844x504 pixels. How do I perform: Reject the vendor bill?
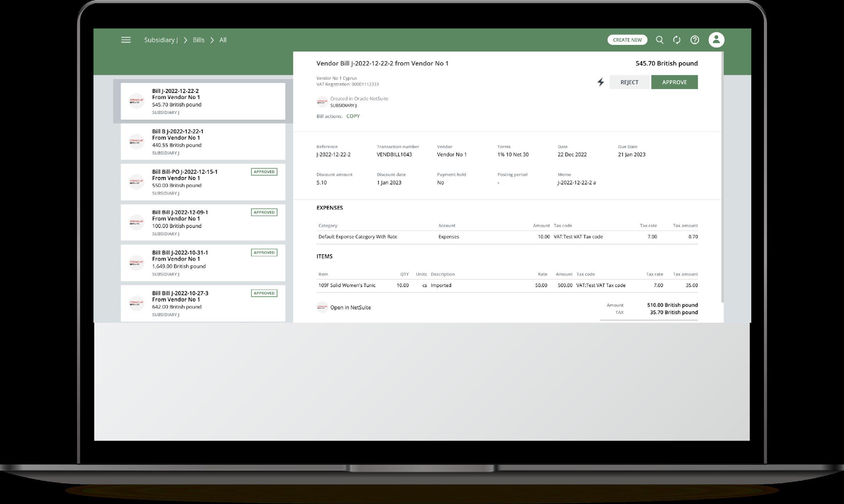tap(629, 82)
